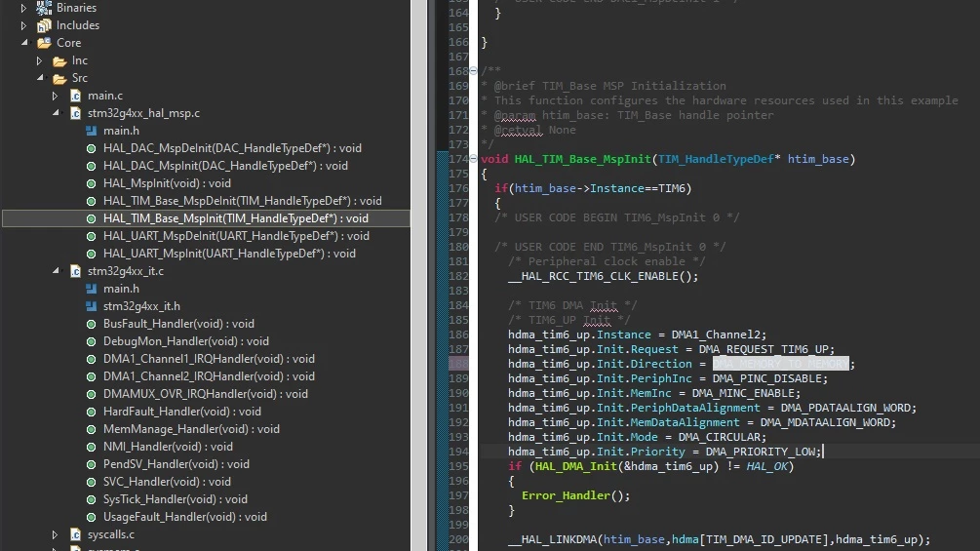
Task: Collapse the Src folder
Action: [x=40, y=77]
